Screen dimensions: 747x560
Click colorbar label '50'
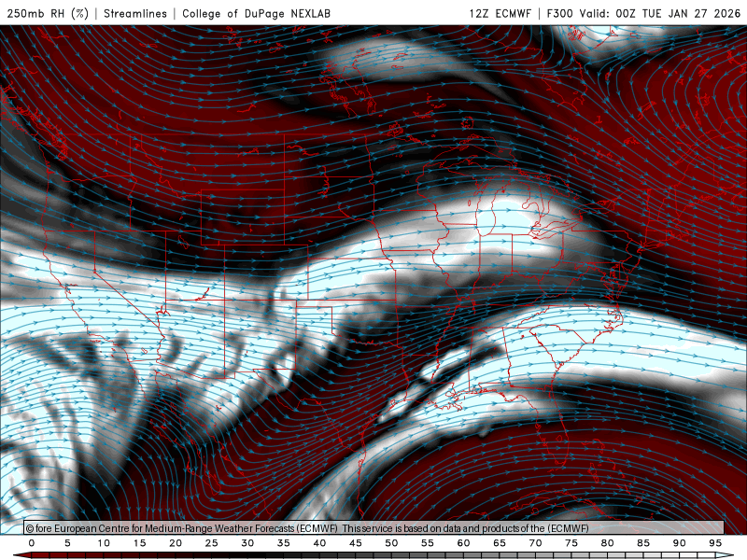[391, 543]
